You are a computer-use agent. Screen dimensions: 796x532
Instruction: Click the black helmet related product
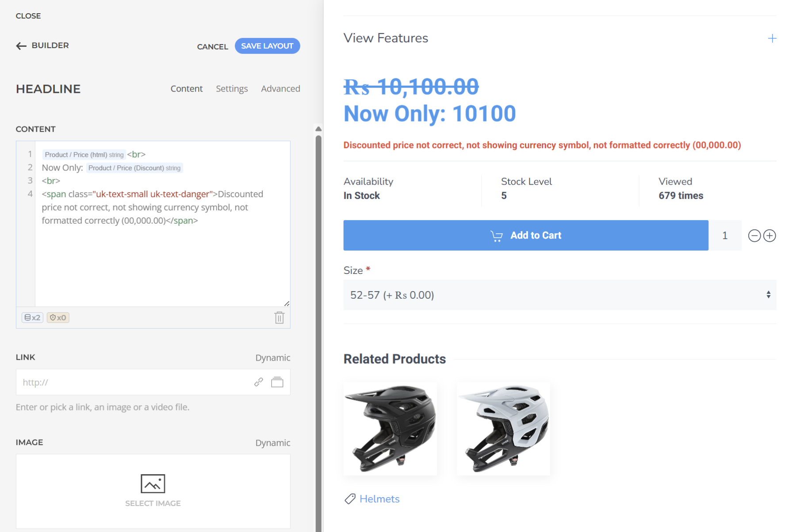point(390,429)
